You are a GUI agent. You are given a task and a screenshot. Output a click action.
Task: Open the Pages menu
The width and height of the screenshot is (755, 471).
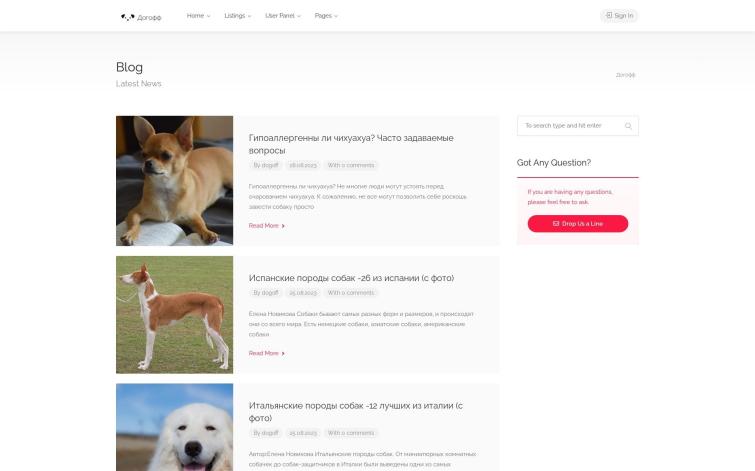[x=326, y=16]
